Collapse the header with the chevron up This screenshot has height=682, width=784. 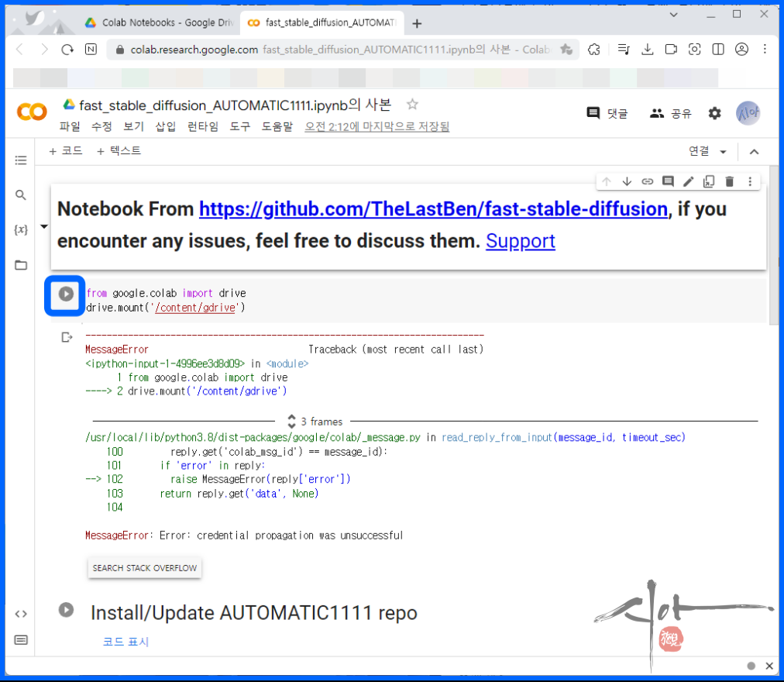[x=755, y=152]
